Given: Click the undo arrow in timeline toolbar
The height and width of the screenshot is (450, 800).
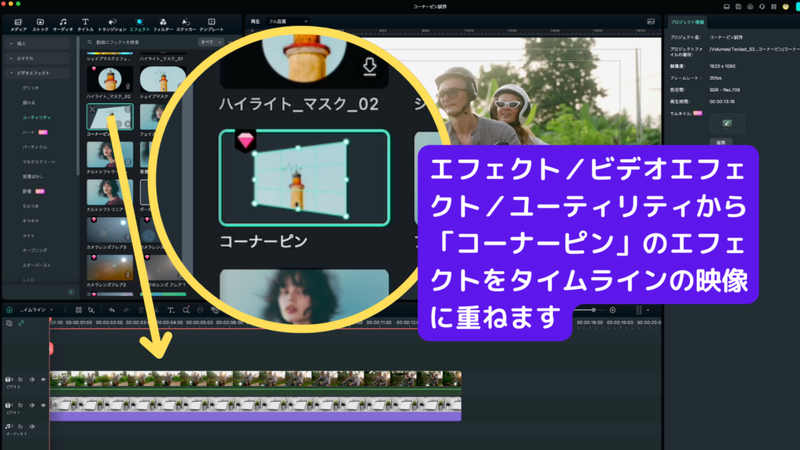Looking at the screenshot, I should point(112,310).
